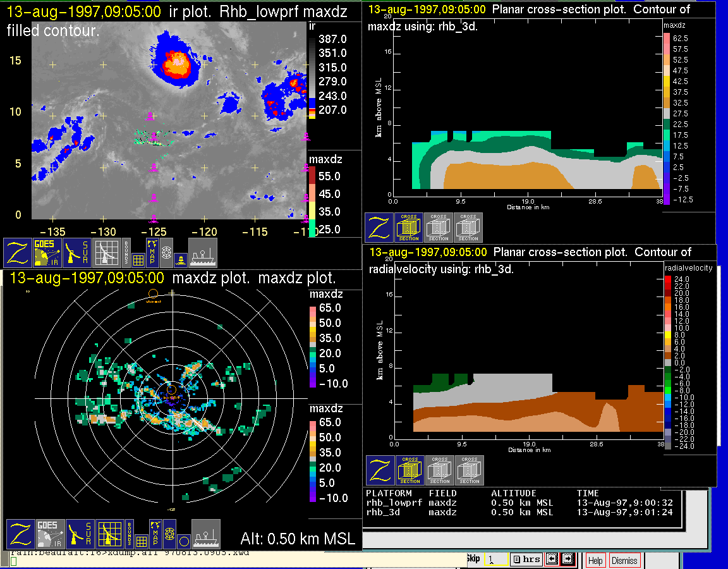This screenshot has height=569, width=728.
Task: Click the range ring circle icon in the maxdz plot
Action: click(183, 541)
